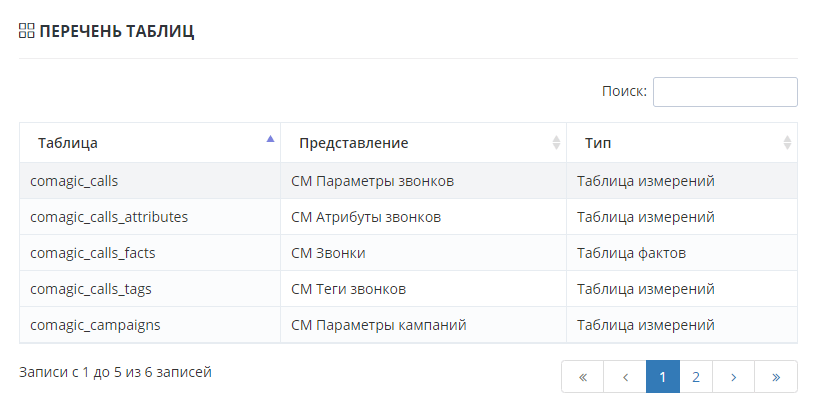The width and height of the screenshot is (815, 408).
Task: Go to the next page
Action: tap(734, 377)
